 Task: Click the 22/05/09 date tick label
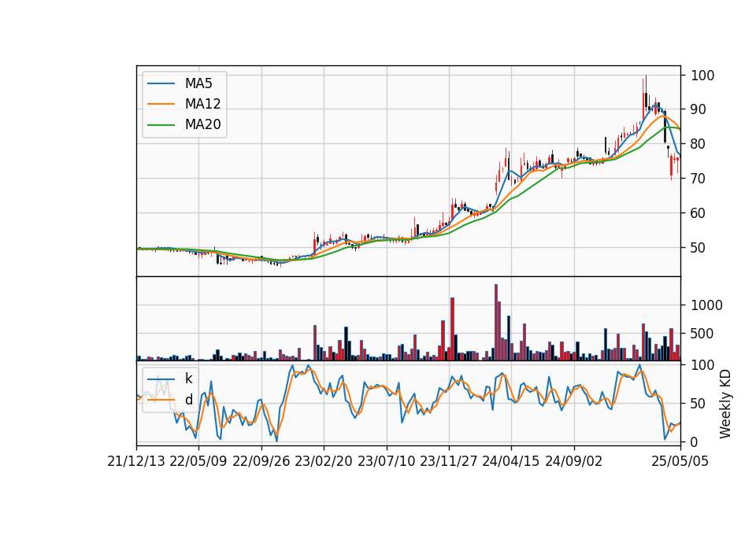coord(198,461)
